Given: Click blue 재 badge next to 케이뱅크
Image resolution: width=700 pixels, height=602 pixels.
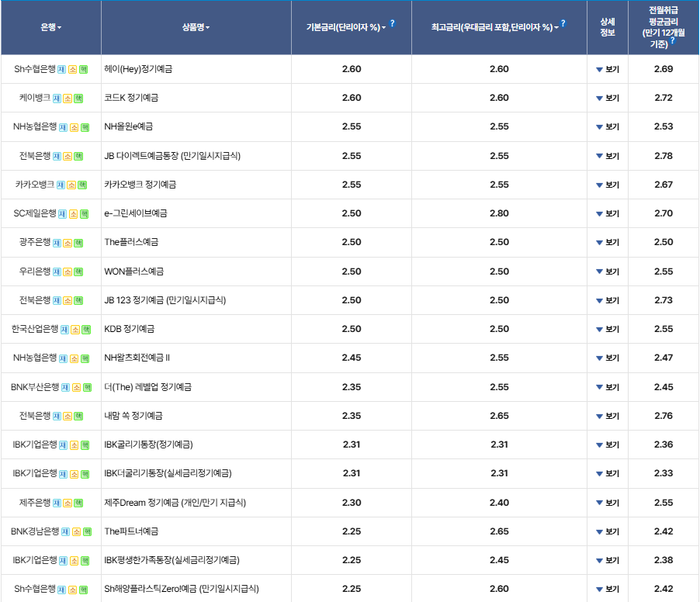Looking at the screenshot, I should coord(57,99).
